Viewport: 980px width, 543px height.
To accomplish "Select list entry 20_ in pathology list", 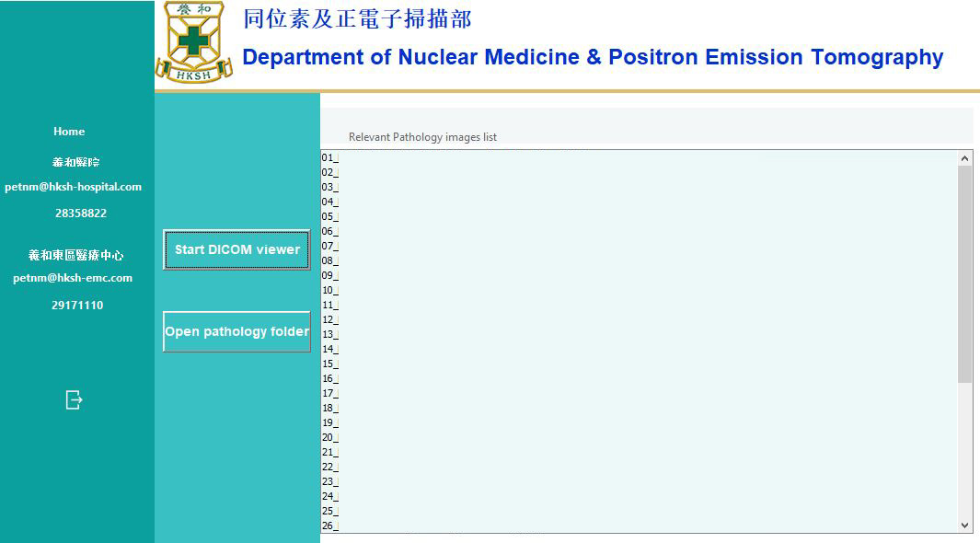I will point(329,437).
